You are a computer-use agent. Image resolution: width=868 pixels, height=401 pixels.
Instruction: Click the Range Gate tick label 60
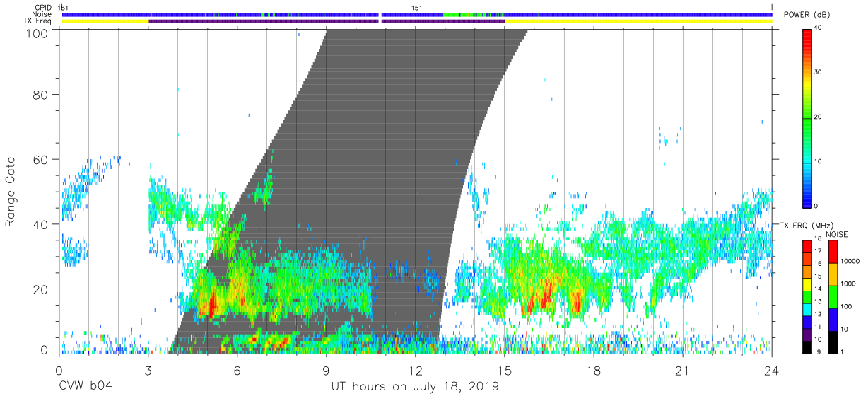tap(41, 159)
